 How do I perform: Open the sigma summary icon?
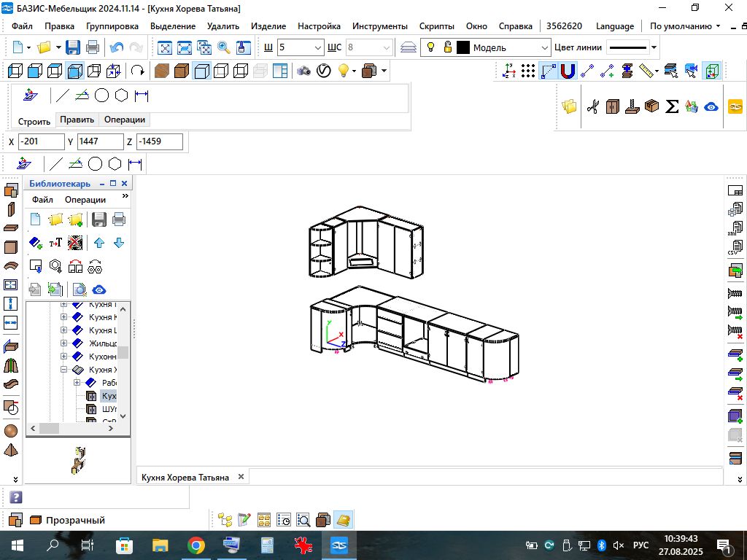[x=672, y=106]
